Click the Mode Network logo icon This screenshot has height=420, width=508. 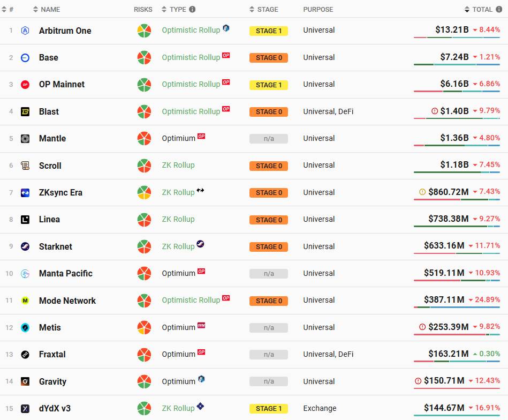(x=25, y=301)
